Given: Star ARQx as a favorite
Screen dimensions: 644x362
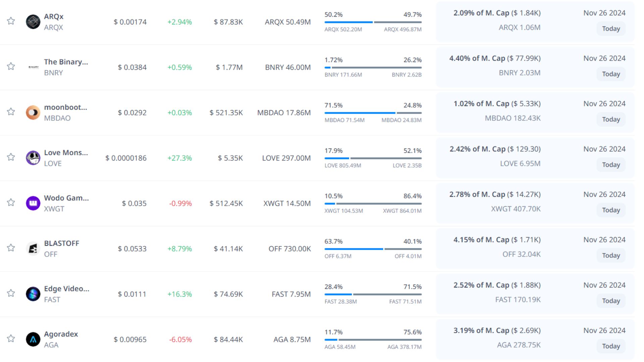Looking at the screenshot, I should coord(11,21).
